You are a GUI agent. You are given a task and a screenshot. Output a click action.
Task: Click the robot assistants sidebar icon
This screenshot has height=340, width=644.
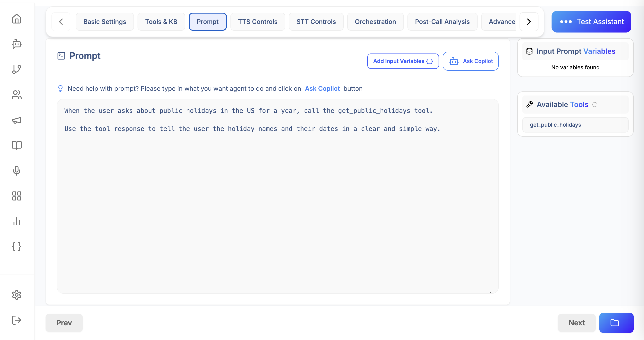tap(16, 44)
